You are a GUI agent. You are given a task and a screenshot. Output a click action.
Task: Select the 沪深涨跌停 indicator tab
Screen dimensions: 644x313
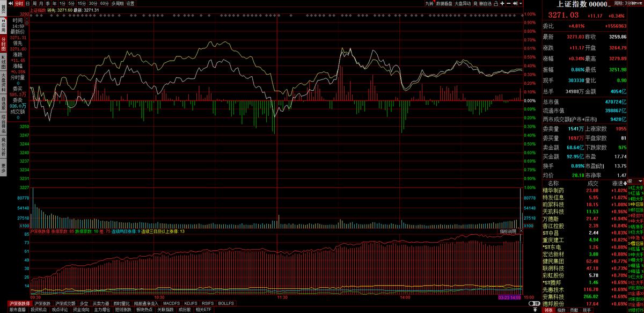pos(19,303)
